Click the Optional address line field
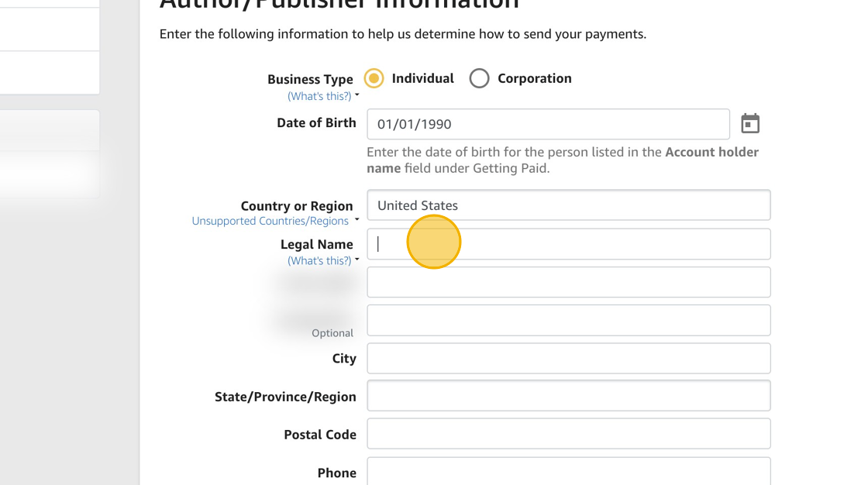The width and height of the screenshot is (868, 485). (568, 320)
